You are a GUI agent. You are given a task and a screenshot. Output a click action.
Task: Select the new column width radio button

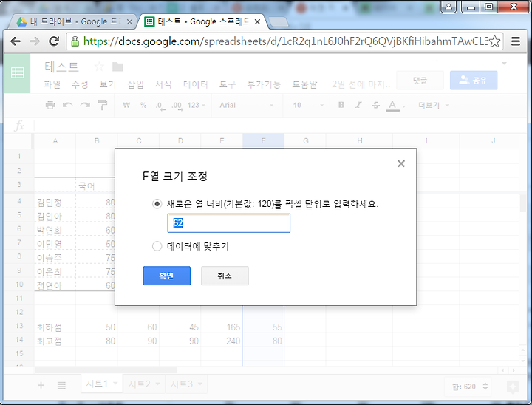tap(157, 204)
